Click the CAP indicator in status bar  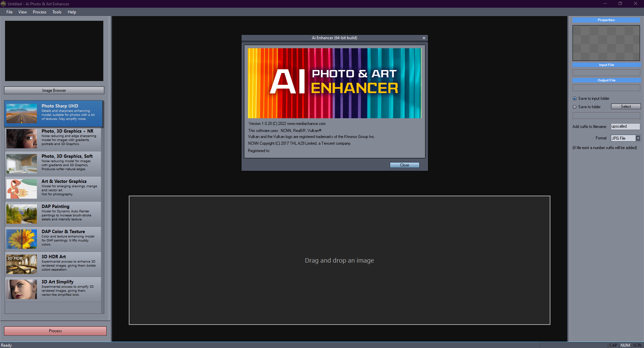point(613,345)
